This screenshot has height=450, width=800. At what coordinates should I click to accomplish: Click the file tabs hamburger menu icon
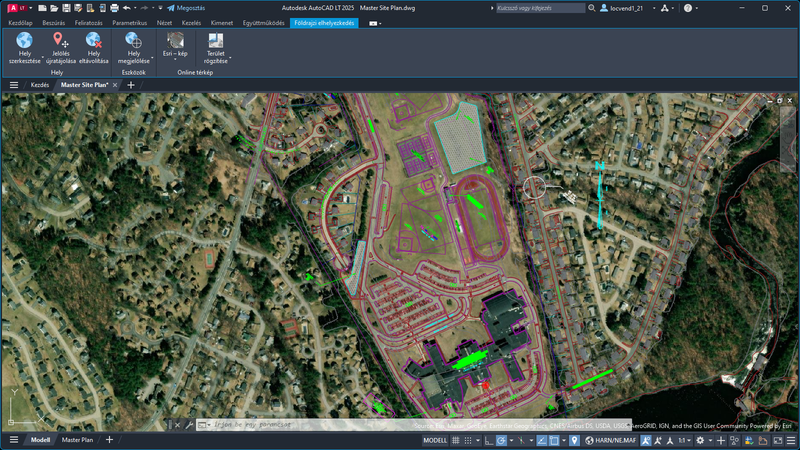[x=14, y=85]
